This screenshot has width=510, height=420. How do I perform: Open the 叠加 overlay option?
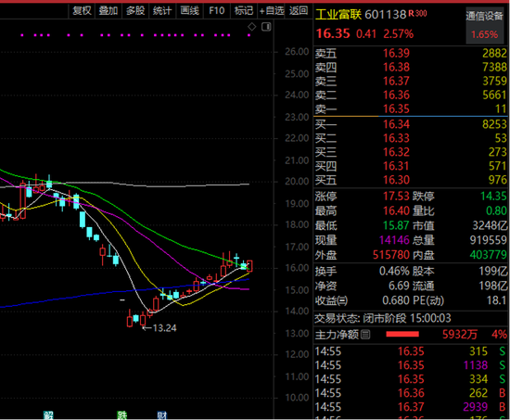point(108,11)
